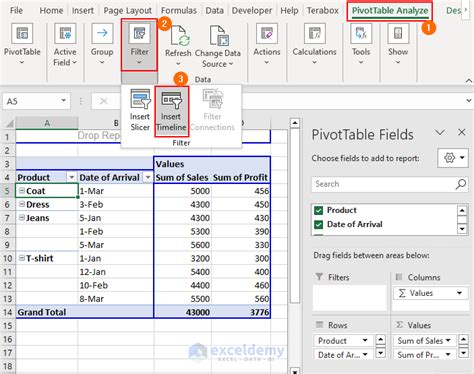Collapse the T-shirt row group
Viewport: 474px width, 374px height.
22,258
